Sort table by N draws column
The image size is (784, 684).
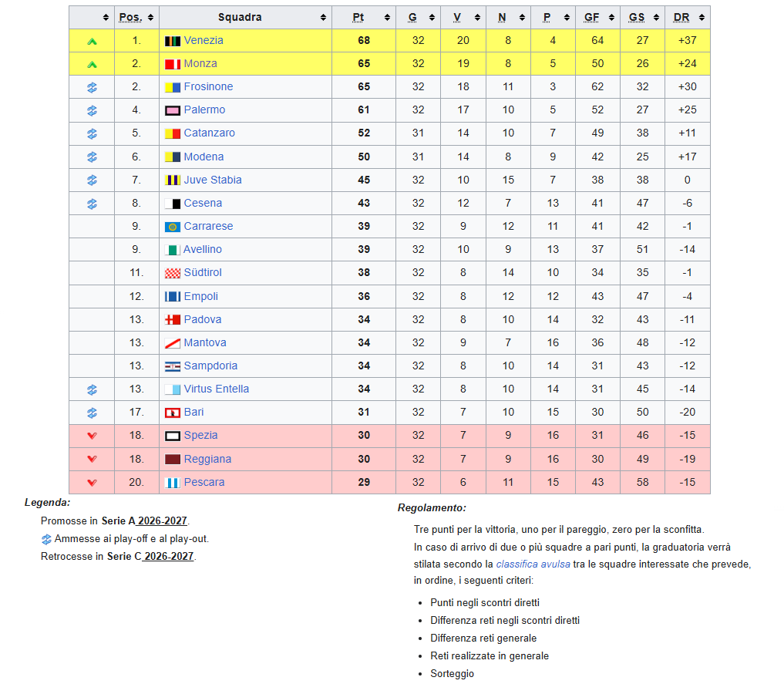(x=522, y=18)
